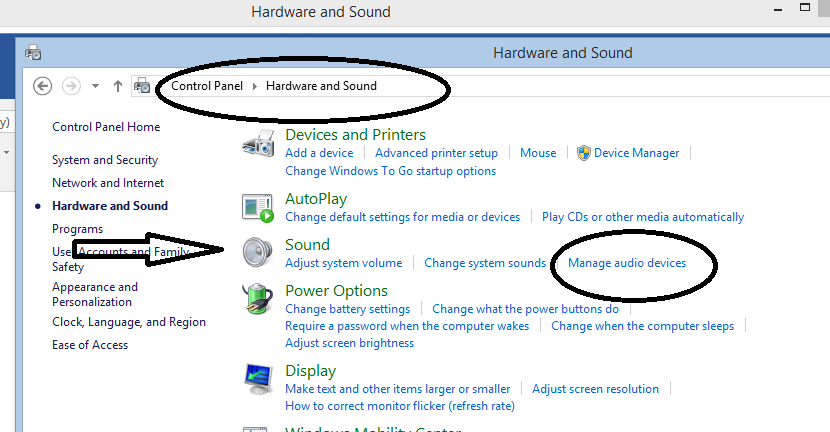
Task: Select Adjust screen brightness link
Action: (349, 343)
